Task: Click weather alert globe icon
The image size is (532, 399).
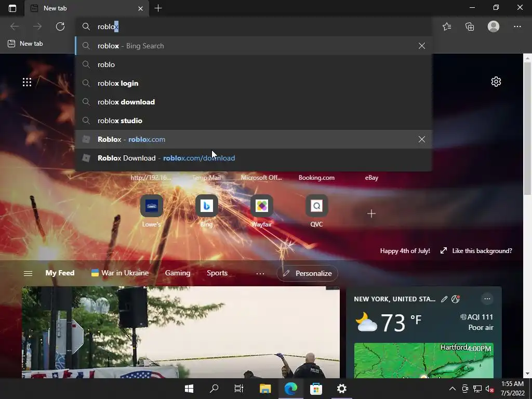Action: coord(455,299)
